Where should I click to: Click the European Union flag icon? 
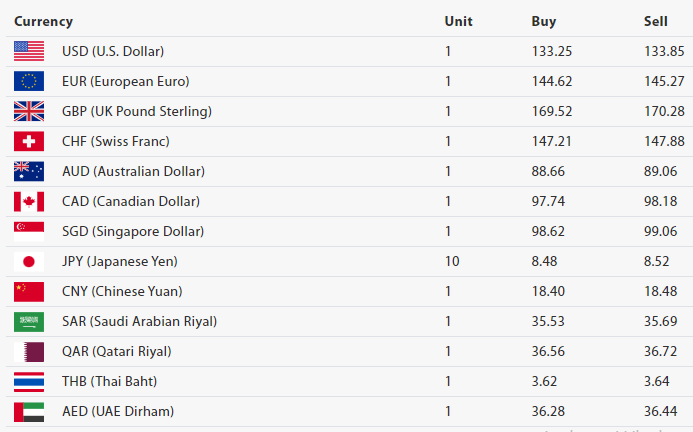(29, 81)
